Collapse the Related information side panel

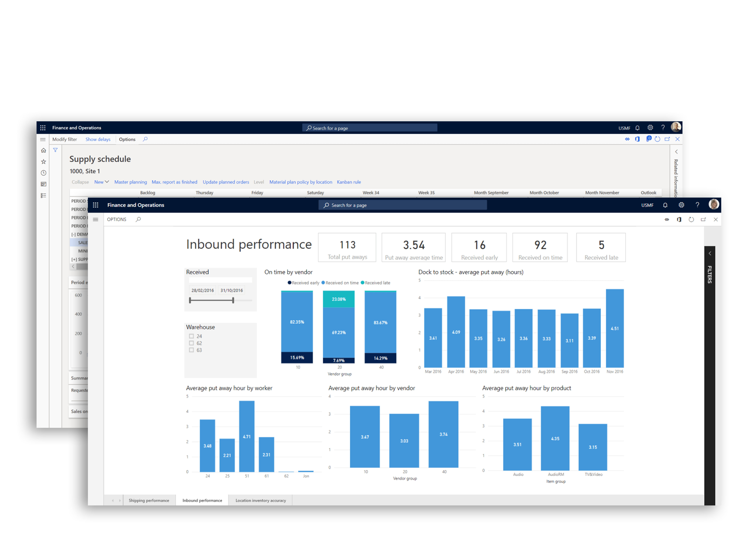676,151
